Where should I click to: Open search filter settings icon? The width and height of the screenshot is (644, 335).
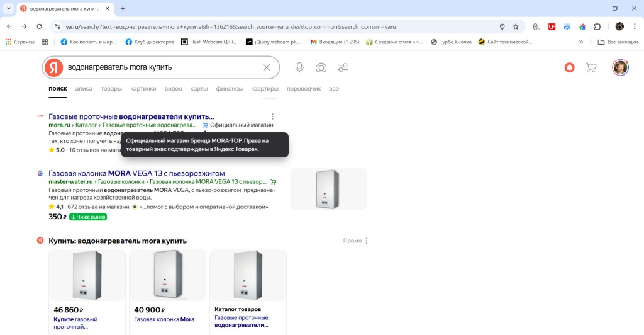[343, 67]
